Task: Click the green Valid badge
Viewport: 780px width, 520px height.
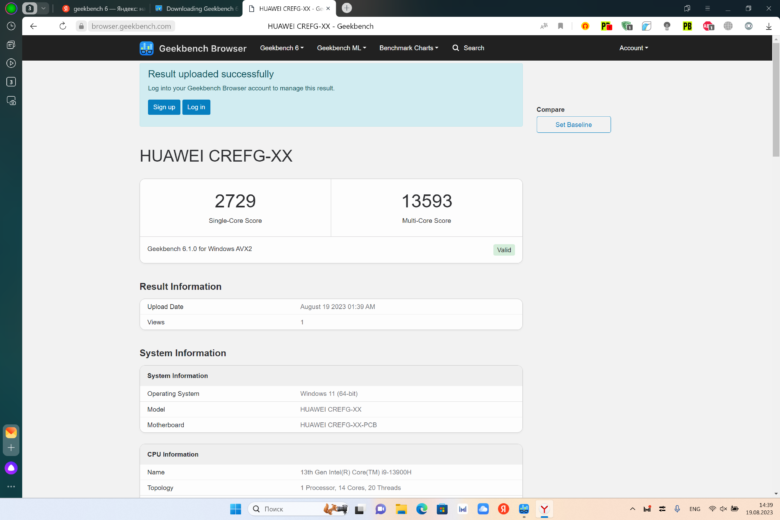Action: pos(503,250)
